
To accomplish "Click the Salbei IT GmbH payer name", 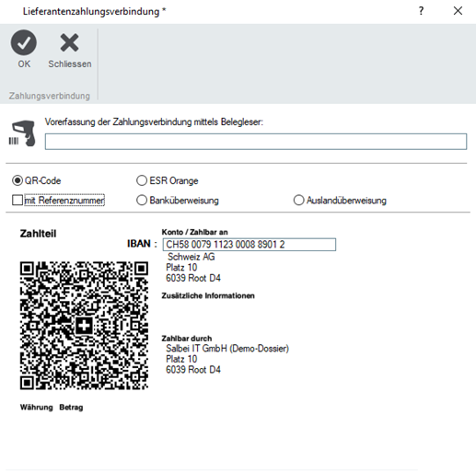I will tap(227, 349).
